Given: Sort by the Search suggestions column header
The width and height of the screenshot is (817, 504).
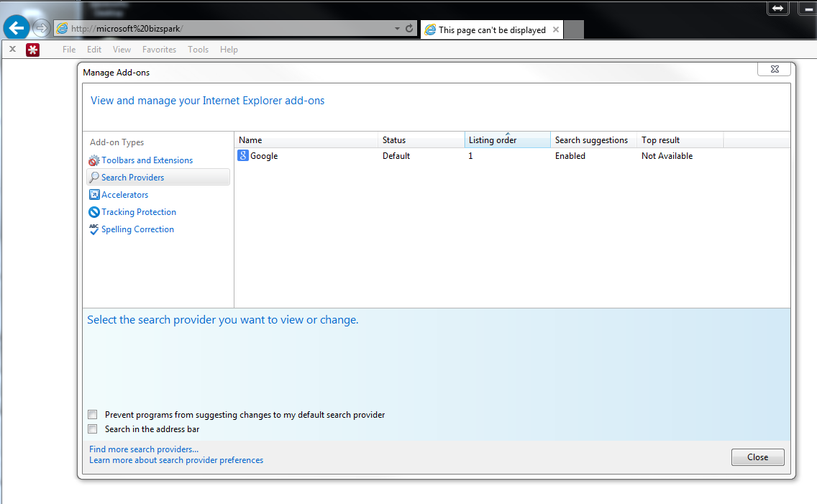Looking at the screenshot, I should (594, 140).
